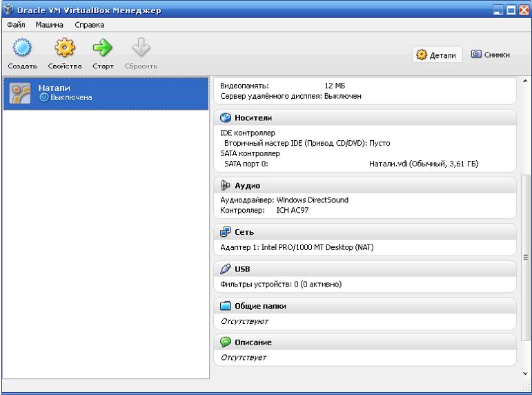Click the Общие папки folder icon
Screen dimensions: 532x395
coord(225,306)
